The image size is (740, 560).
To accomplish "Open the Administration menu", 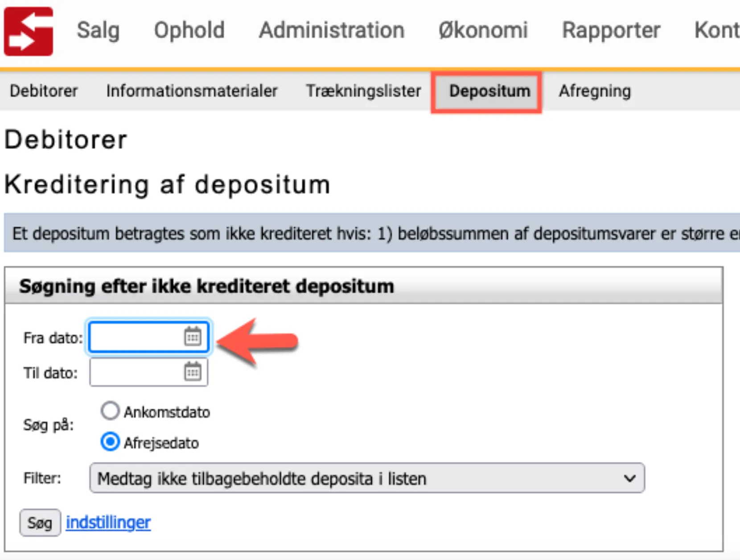I will [332, 30].
